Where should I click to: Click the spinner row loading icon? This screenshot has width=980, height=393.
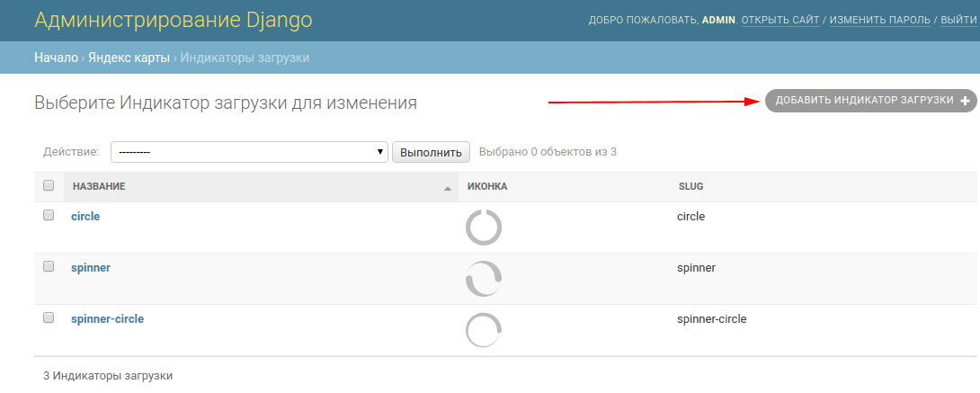484,279
